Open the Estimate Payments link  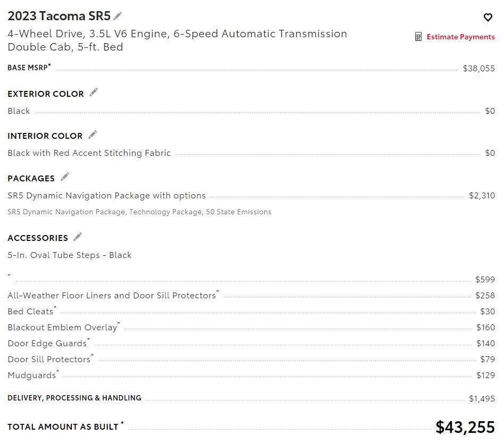click(x=460, y=37)
